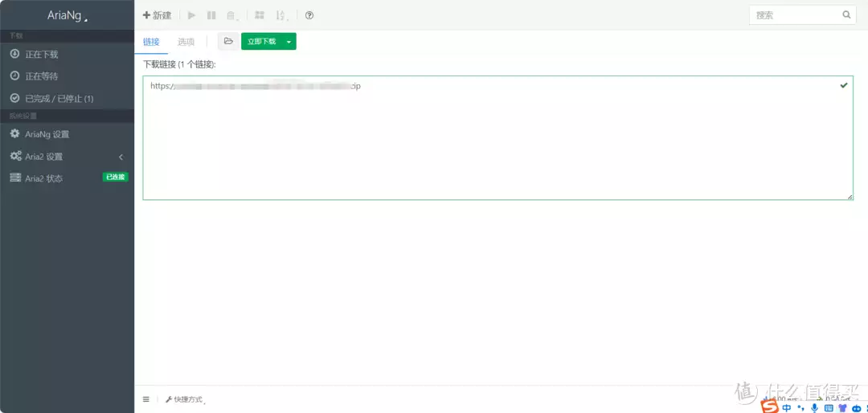The height and width of the screenshot is (413, 868).
Task: Switch to the 选项 tab
Action: pyautogui.click(x=186, y=42)
